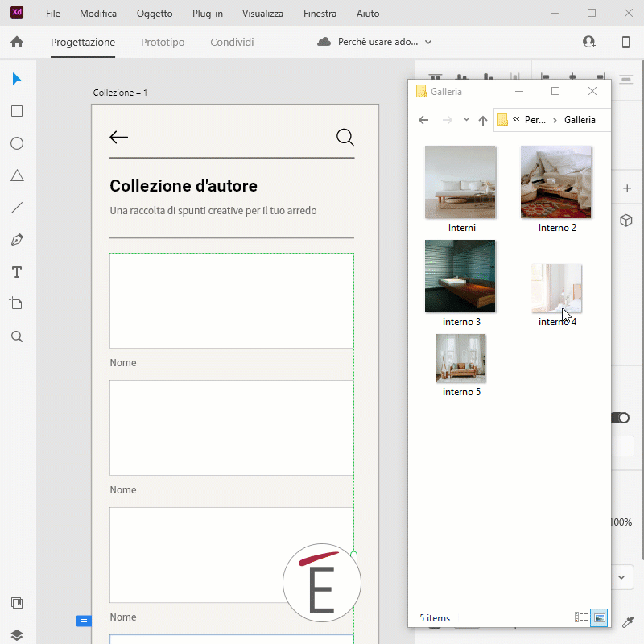This screenshot has width=644, height=644.
Task: Click the first Nome label
Action: (123, 363)
